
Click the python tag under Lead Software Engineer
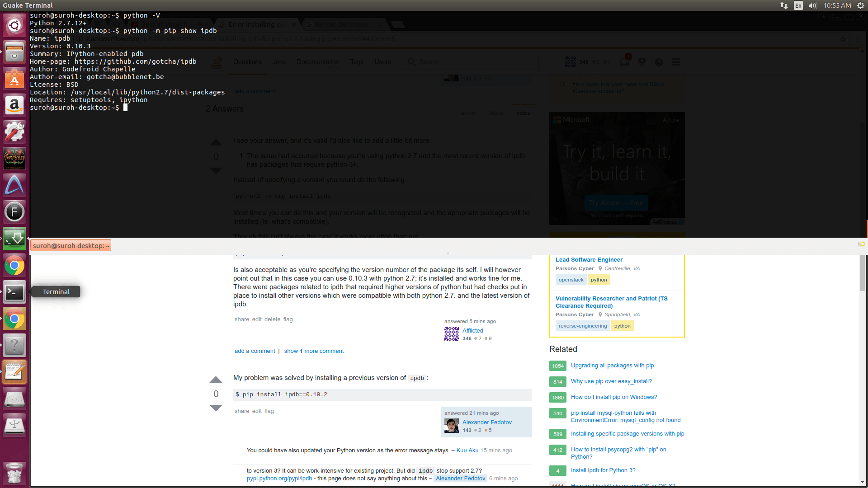point(599,280)
